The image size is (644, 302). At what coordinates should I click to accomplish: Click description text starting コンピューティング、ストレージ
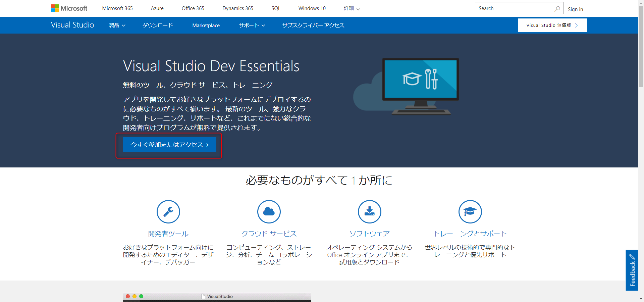point(269,255)
